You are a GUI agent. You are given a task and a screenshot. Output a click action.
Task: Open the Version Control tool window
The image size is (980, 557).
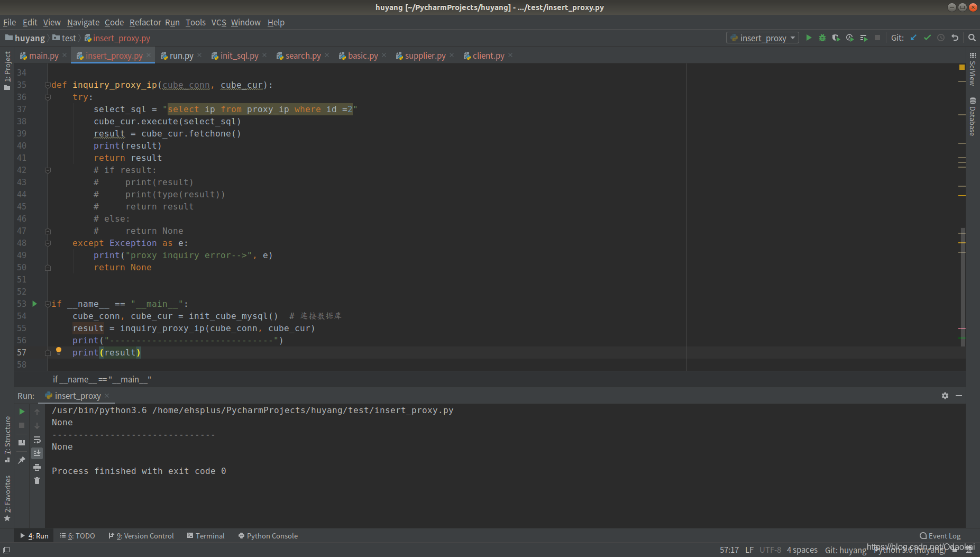coord(141,536)
